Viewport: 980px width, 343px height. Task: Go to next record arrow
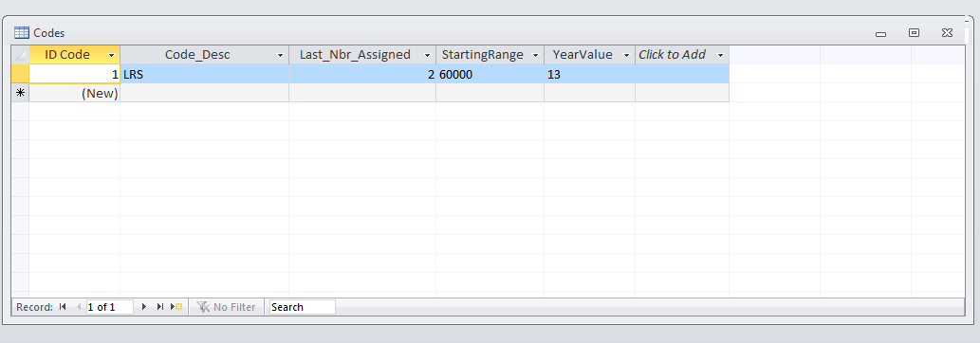[144, 307]
